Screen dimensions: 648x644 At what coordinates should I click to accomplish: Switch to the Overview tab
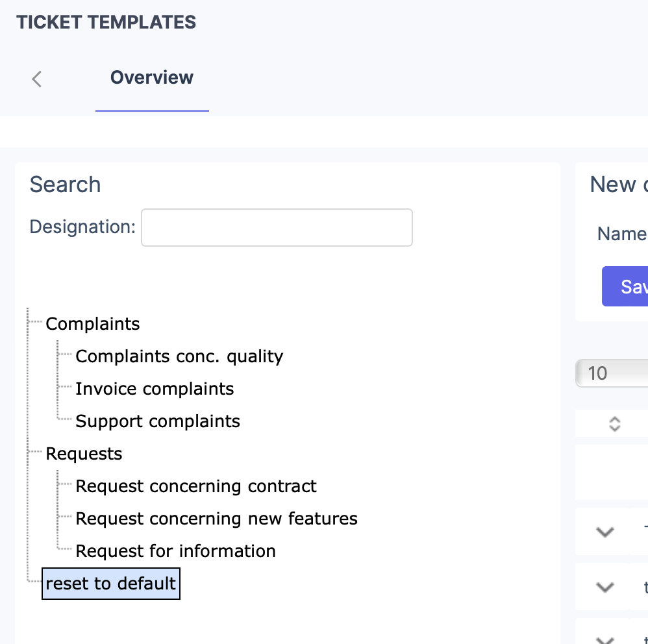tap(152, 77)
